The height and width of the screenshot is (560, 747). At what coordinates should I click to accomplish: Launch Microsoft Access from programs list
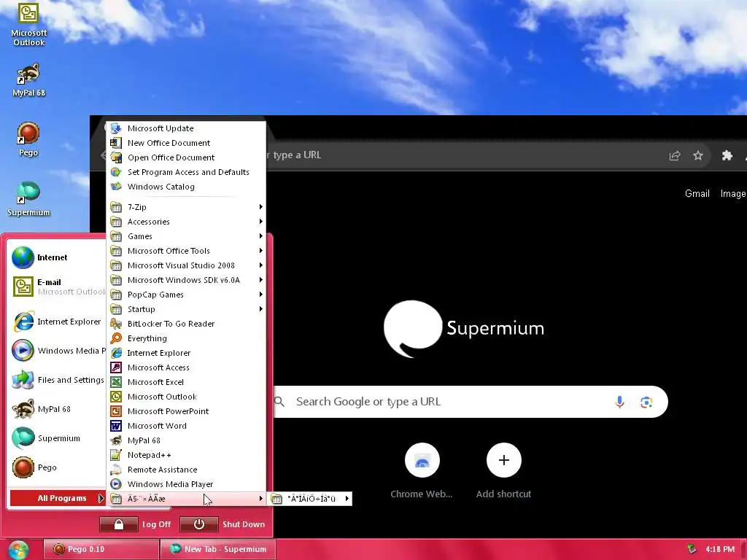186,367
